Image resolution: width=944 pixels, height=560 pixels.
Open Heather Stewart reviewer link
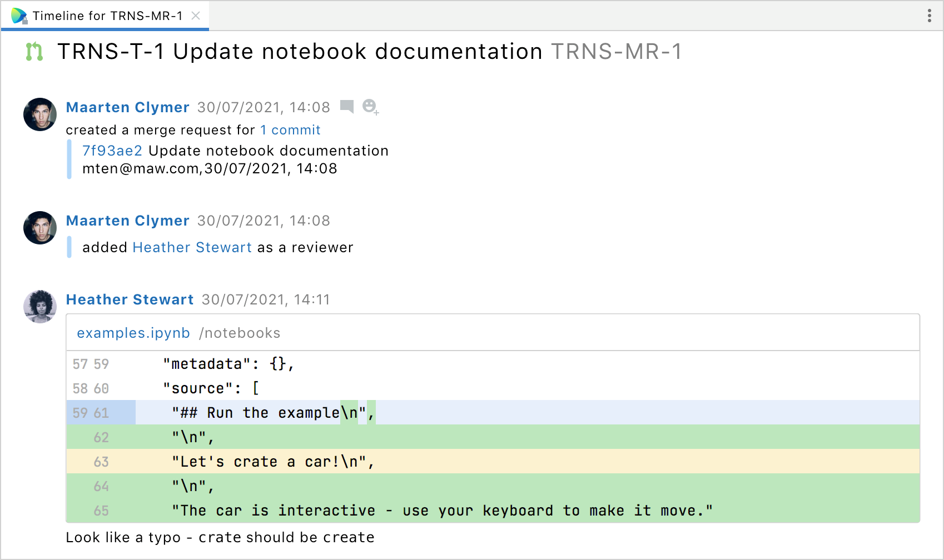192,247
